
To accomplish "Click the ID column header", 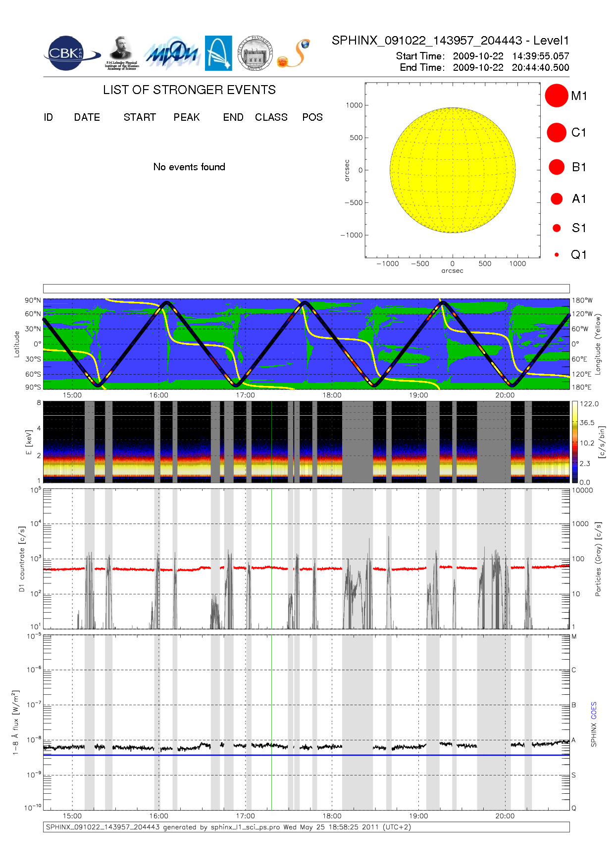I will 48,117.
